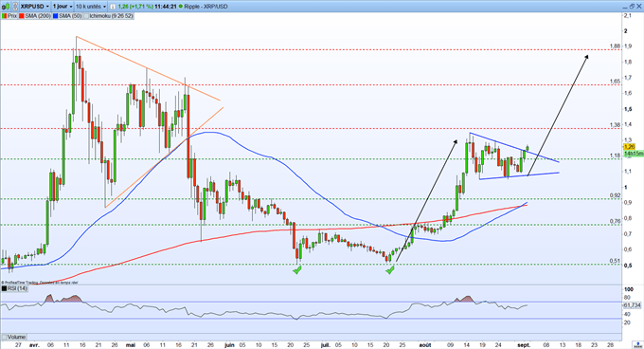Click the green status dot before Ripple

point(181,7)
